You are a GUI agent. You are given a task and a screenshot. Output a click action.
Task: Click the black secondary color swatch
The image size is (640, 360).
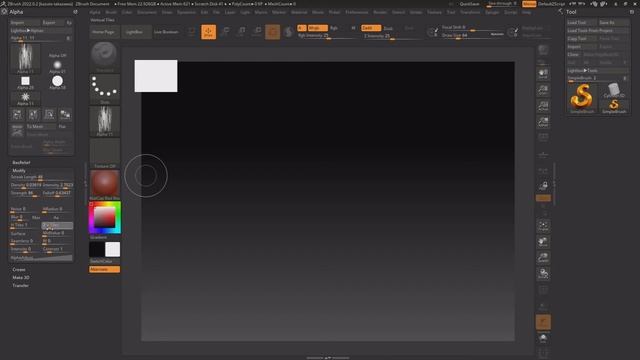pyautogui.click(x=97, y=249)
